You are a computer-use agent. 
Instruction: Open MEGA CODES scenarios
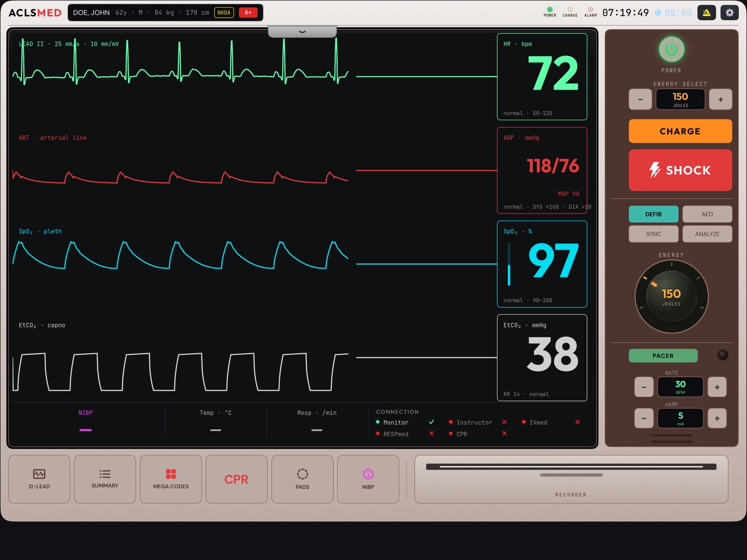click(171, 479)
